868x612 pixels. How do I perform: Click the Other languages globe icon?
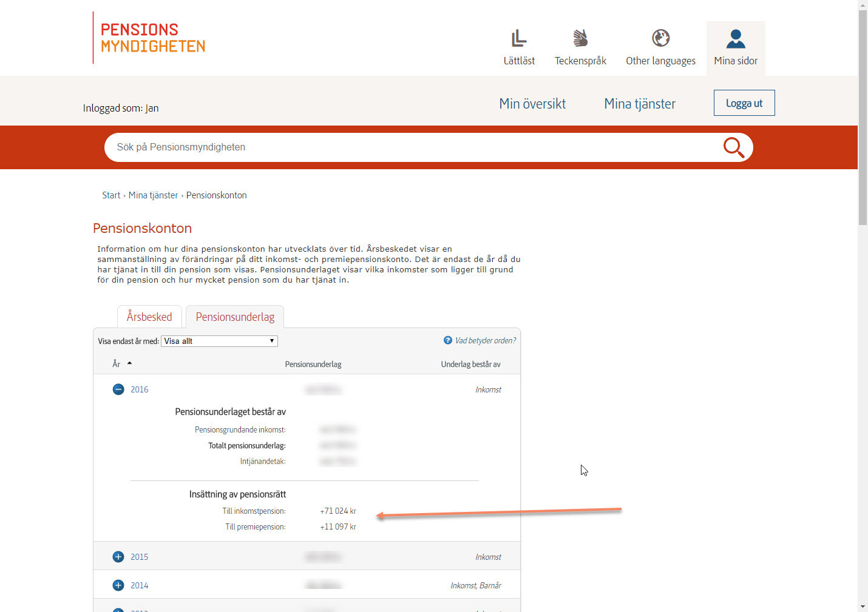click(x=660, y=38)
